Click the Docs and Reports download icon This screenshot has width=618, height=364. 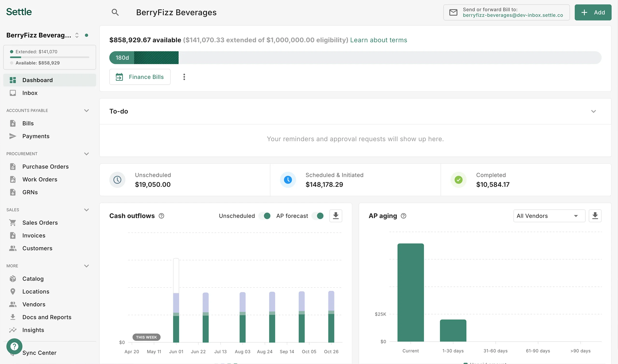[13, 317]
